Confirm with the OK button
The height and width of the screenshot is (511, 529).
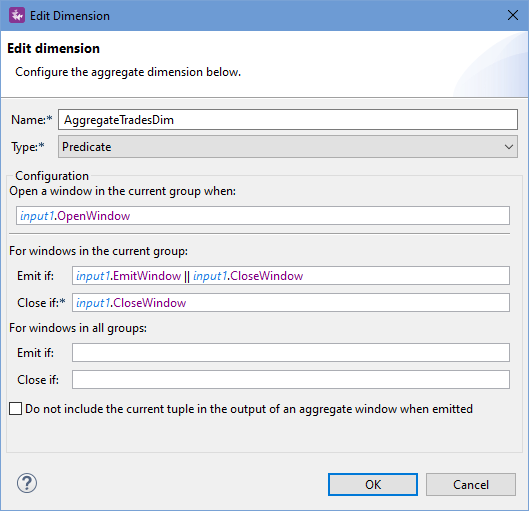pos(373,484)
